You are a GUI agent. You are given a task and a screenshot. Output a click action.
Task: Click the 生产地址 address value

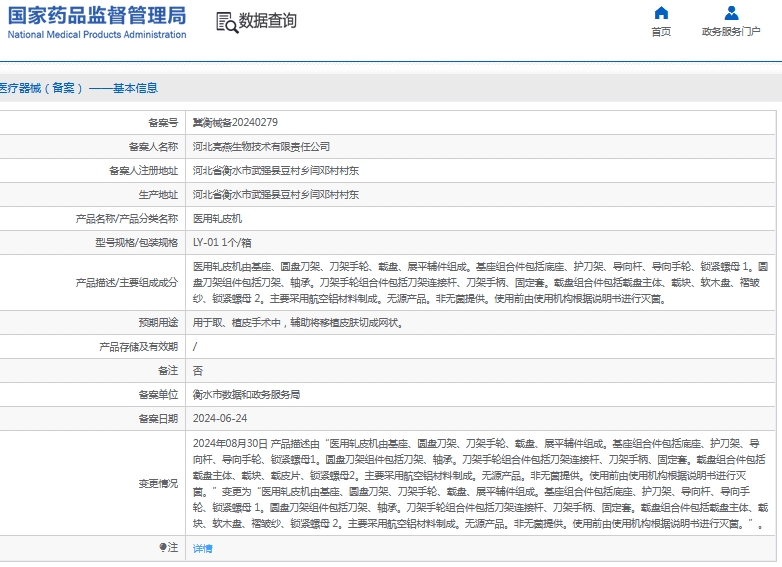[x=276, y=194]
